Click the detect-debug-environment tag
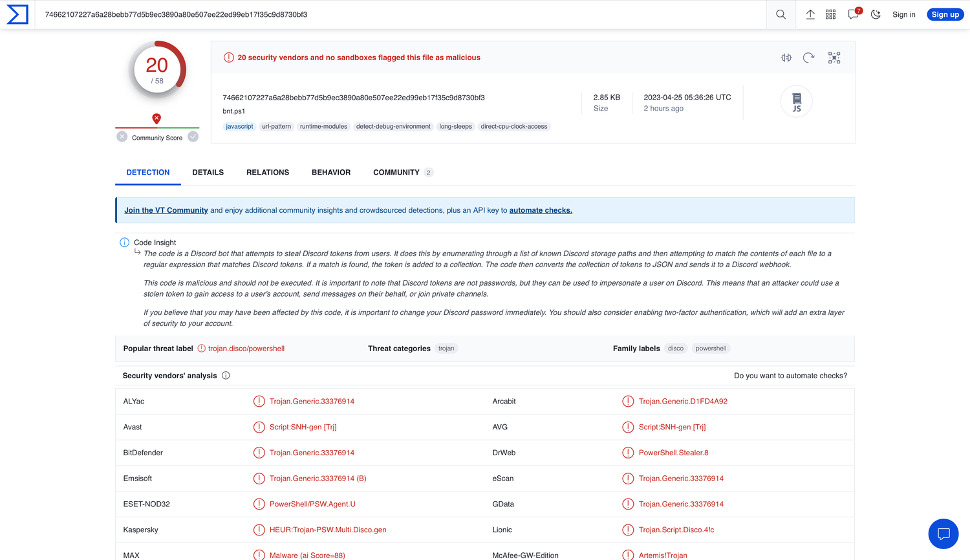 pyautogui.click(x=393, y=127)
